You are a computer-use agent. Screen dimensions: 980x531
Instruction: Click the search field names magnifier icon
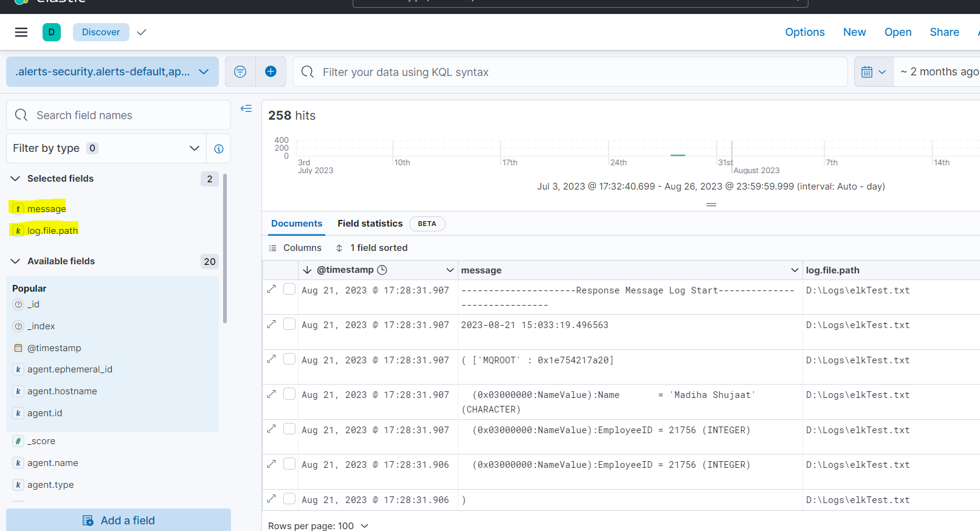pos(21,115)
